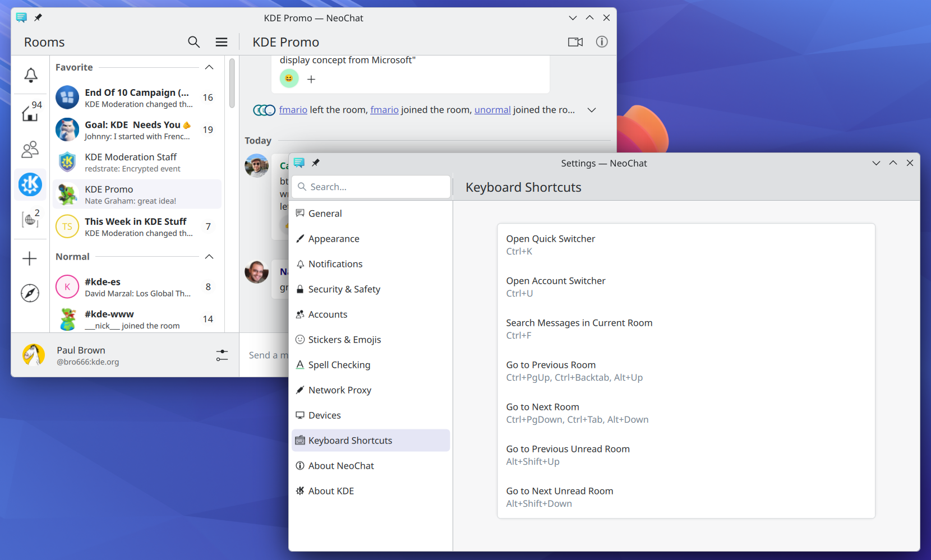Image resolution: width=931 pixels, height=560 pixels.
Task: Click the plus icon to add space
Action: 30,258
